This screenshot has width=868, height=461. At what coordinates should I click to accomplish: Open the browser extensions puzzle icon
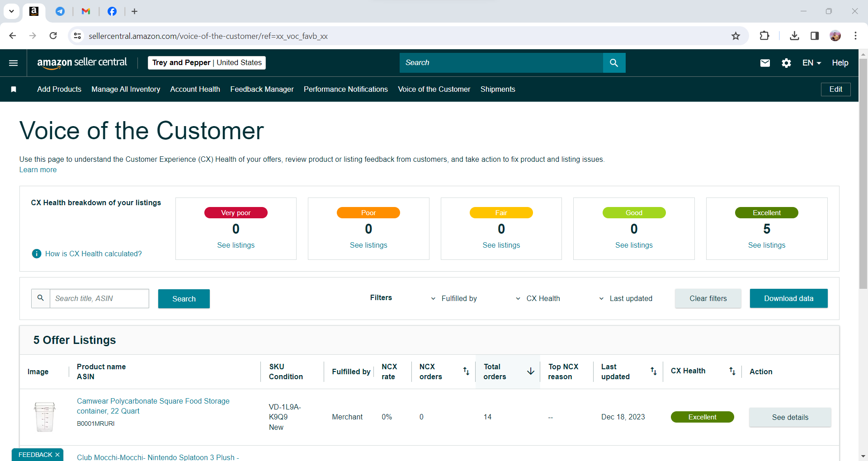[764, 36]
